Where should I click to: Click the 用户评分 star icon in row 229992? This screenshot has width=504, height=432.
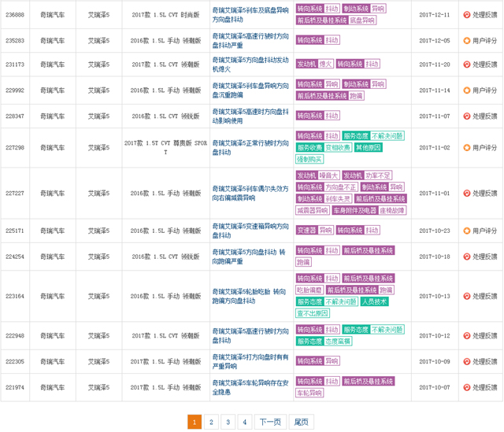[467, 90]
